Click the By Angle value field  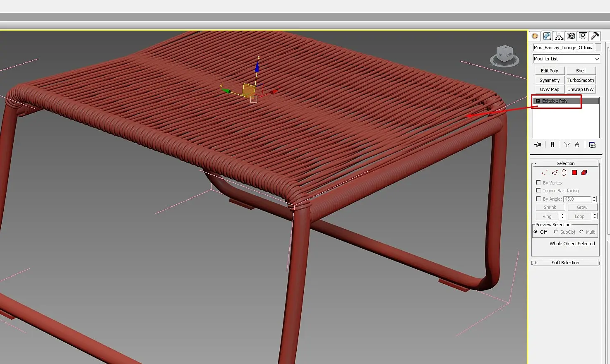point(577,199)
